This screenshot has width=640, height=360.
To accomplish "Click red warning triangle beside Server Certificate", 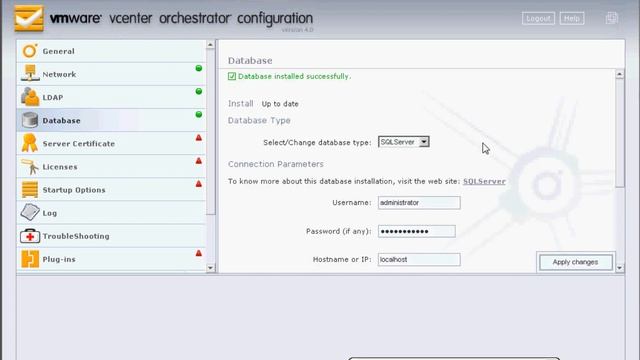I will pos(199,138).
